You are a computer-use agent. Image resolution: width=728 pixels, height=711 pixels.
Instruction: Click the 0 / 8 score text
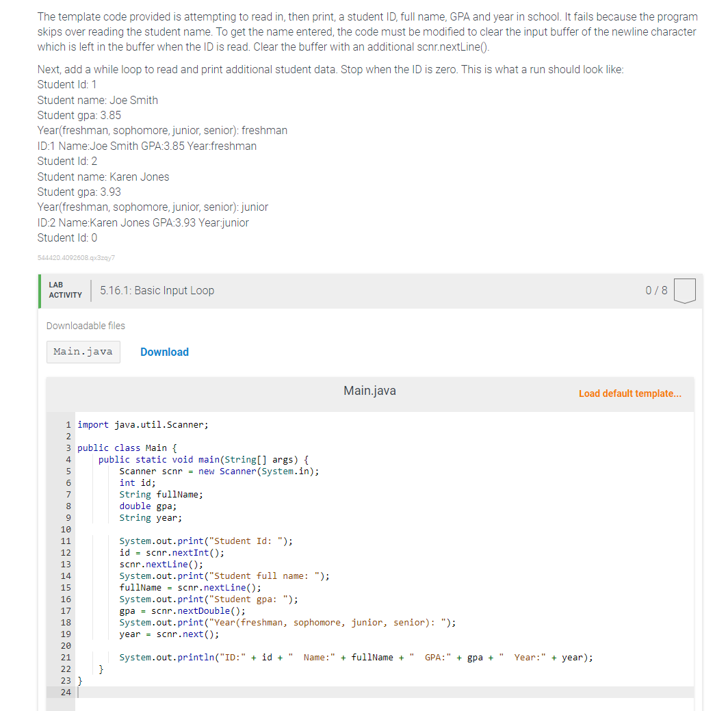(656, 290)
